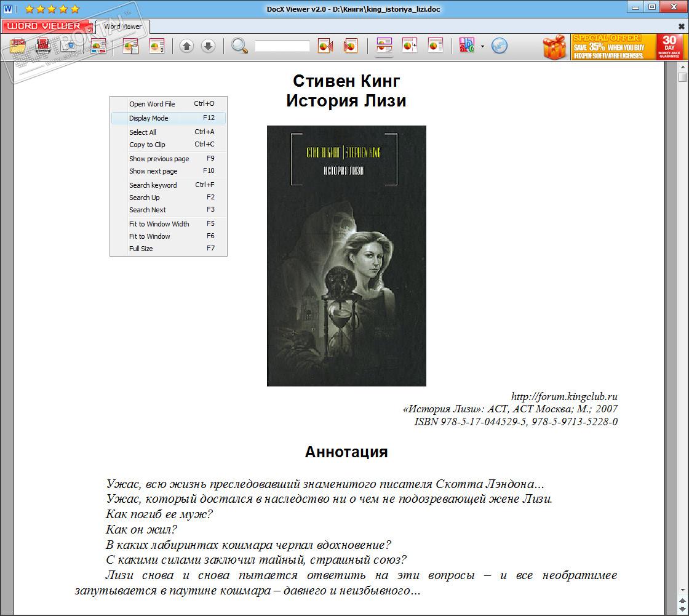Show the next page with the down arrow
The height and width of the screenshot is (616, 689).
[x=209, y=46]
